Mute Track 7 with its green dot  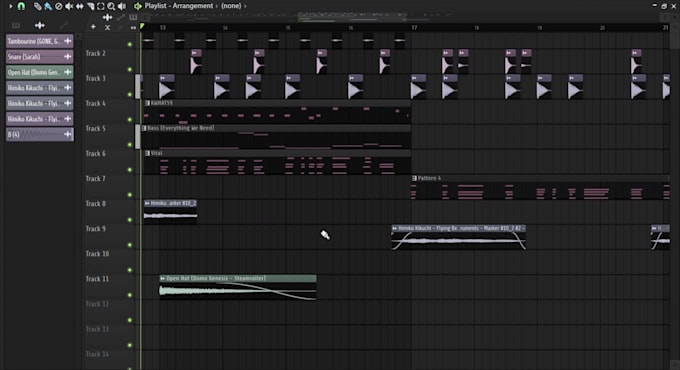pos(130,195)
